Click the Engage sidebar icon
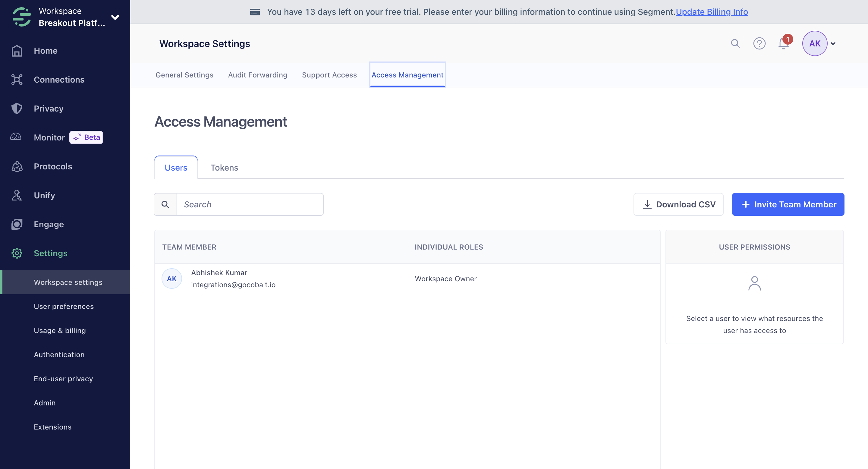The width and height of the screenshot is (868, 469). coord(17,224)
